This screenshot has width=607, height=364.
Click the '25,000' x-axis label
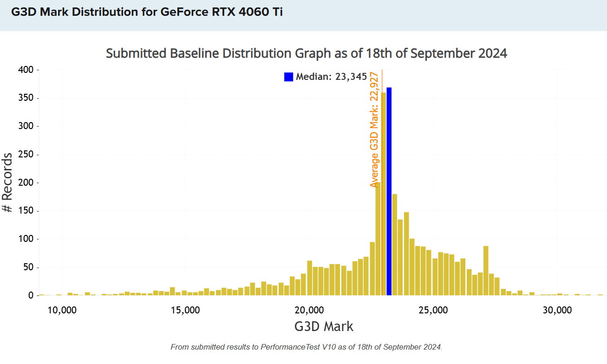click(x=433, y=310)
